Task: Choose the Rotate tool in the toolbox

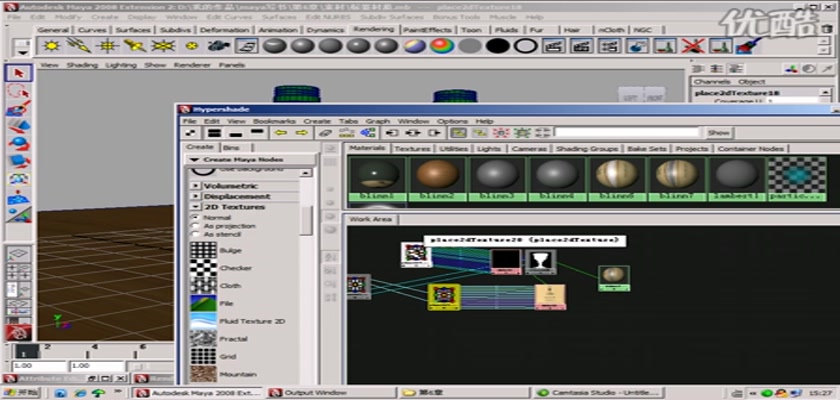Action: [x=19, y=144]
